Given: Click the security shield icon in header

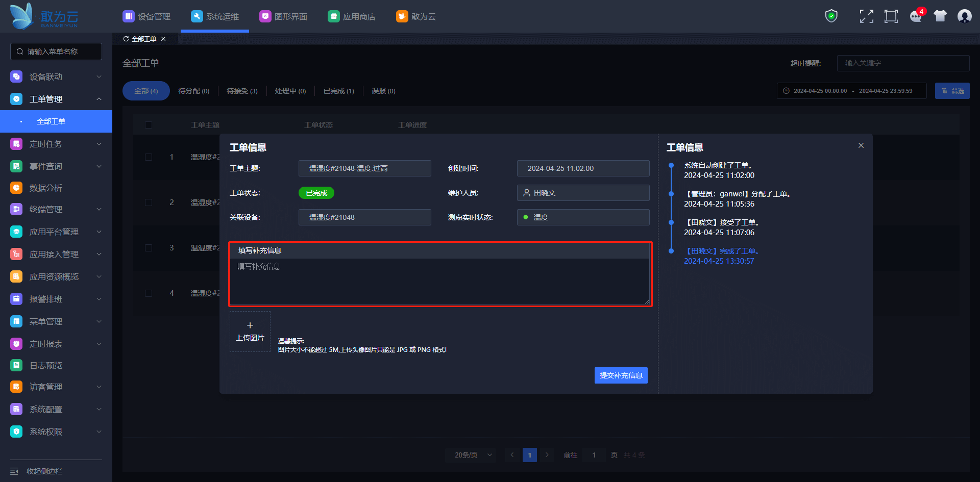Looking at the screenshot, I should click(x=831, y=16).
